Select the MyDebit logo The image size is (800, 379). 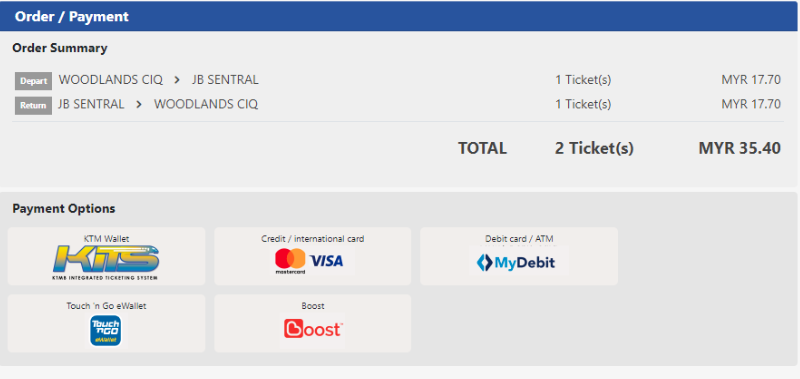[516, 263]
